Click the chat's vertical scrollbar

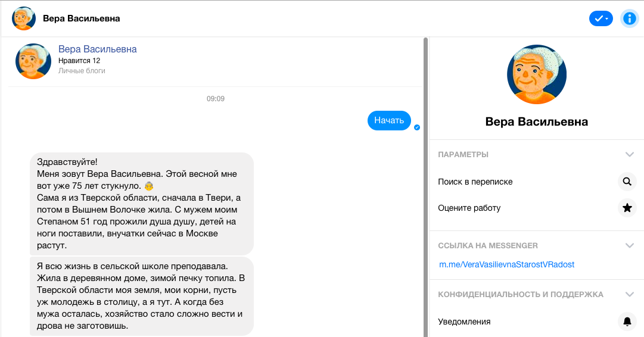tap(425, 179)
